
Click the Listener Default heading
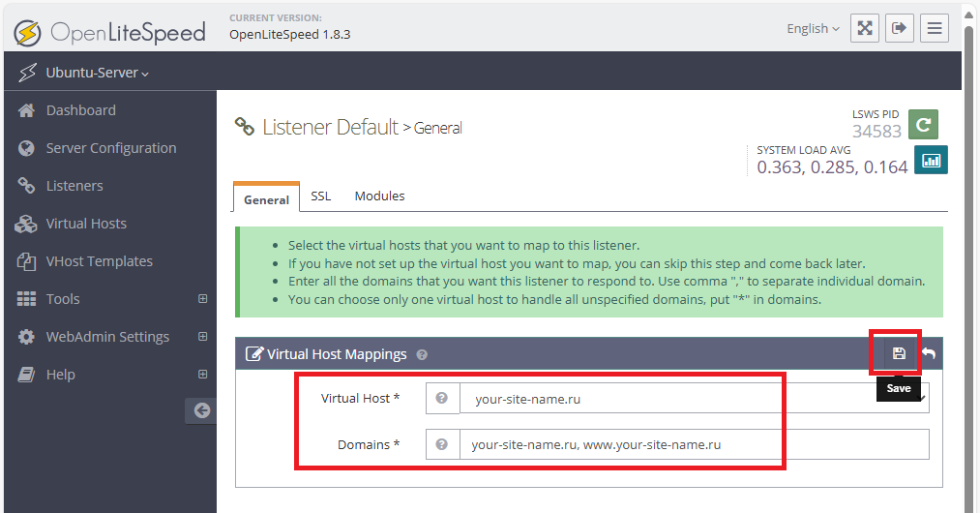point(330,127)
